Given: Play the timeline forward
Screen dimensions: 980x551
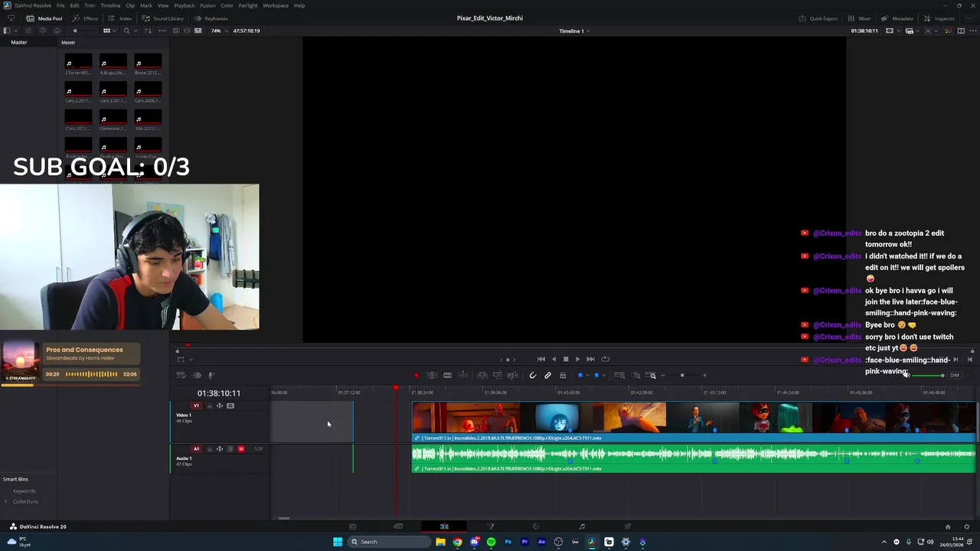Looking at the screenshot, I should pos(577,359).
